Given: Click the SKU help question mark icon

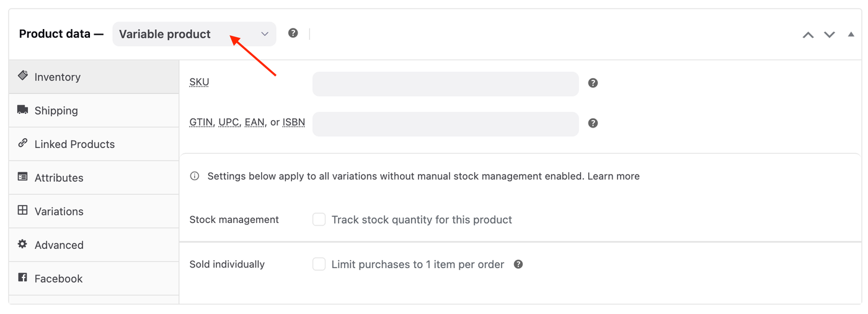Looking at the screenshot, I should (x=593, y=83).
